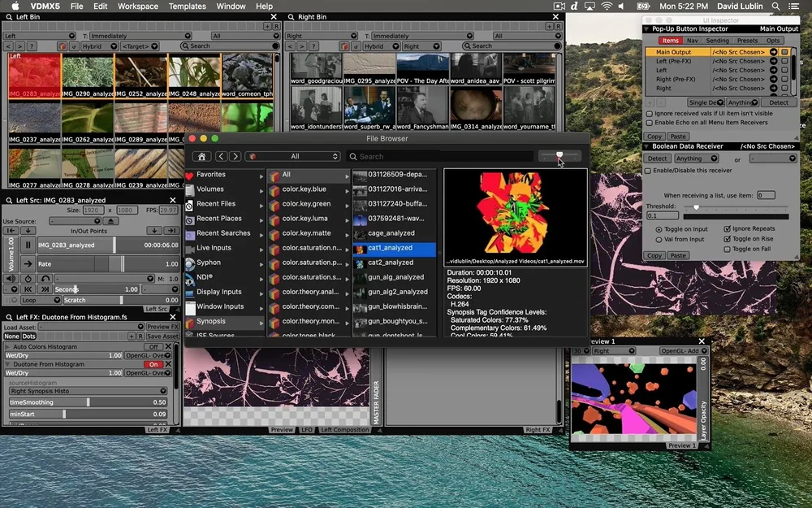Check Toggle on Fall checkbox
Image resolution: width=812 pixels, height=508 pixels.
click(x=727, y=250)
